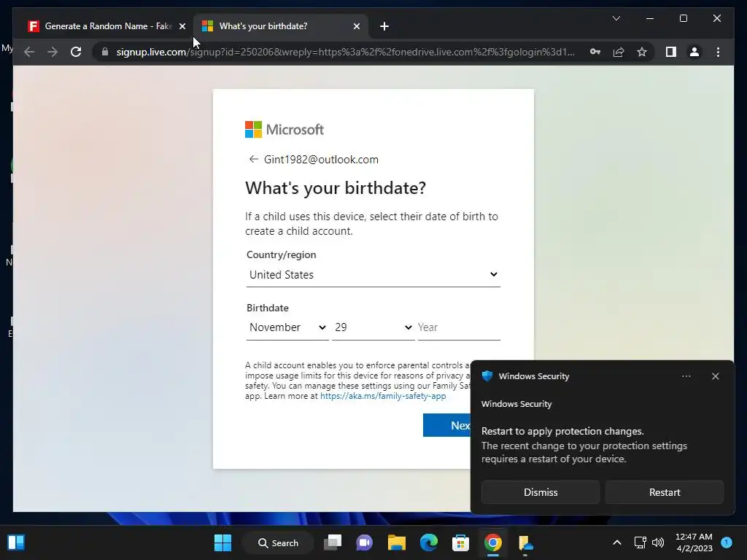747x560 pixels.
Task: Click Chrome icon on taskbar
Action: point(493,542)
